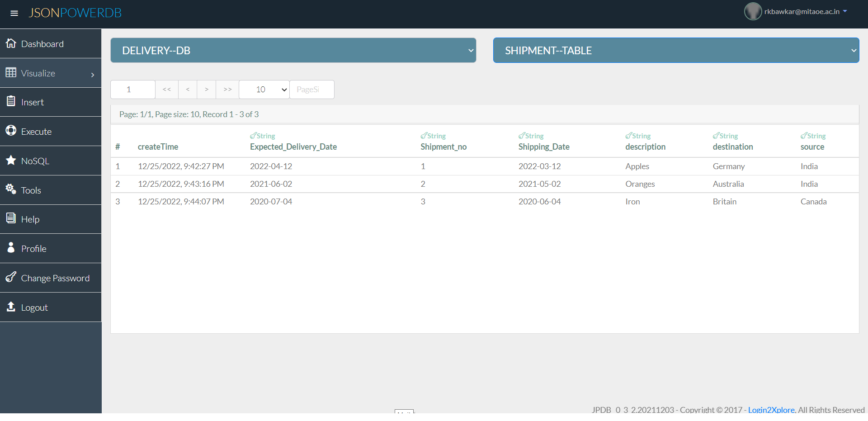The width and height of the screenshot is (868, 421).
Task: Open the Insert page via its sidebar icon
Action: [x=11, y=101]
